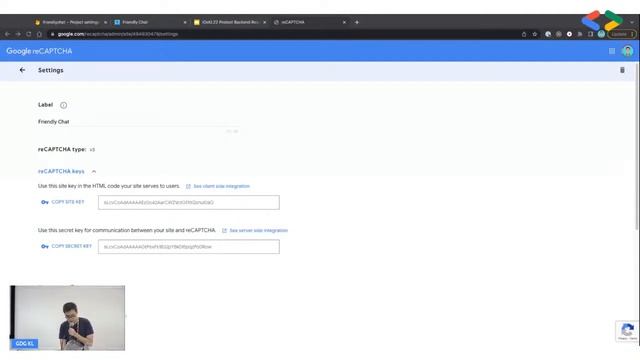Click the browser forward button
The image size is (640, 360).
tap(18, 34)
